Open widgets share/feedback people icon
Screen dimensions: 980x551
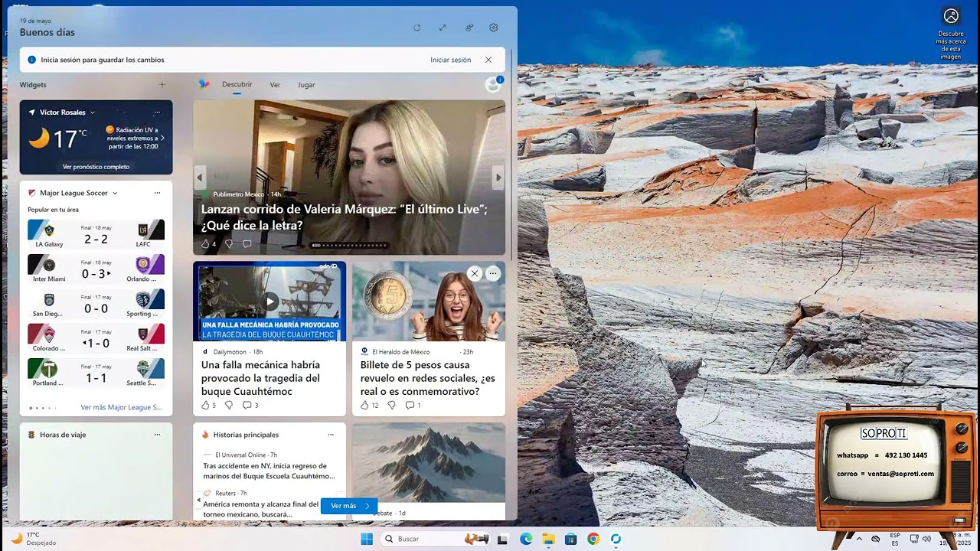click(469, 28)
